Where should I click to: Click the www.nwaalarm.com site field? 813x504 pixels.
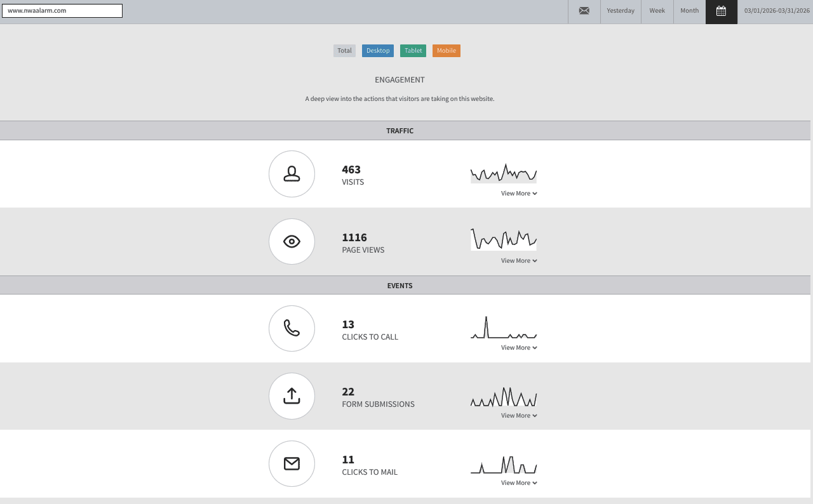coord(62,11)
